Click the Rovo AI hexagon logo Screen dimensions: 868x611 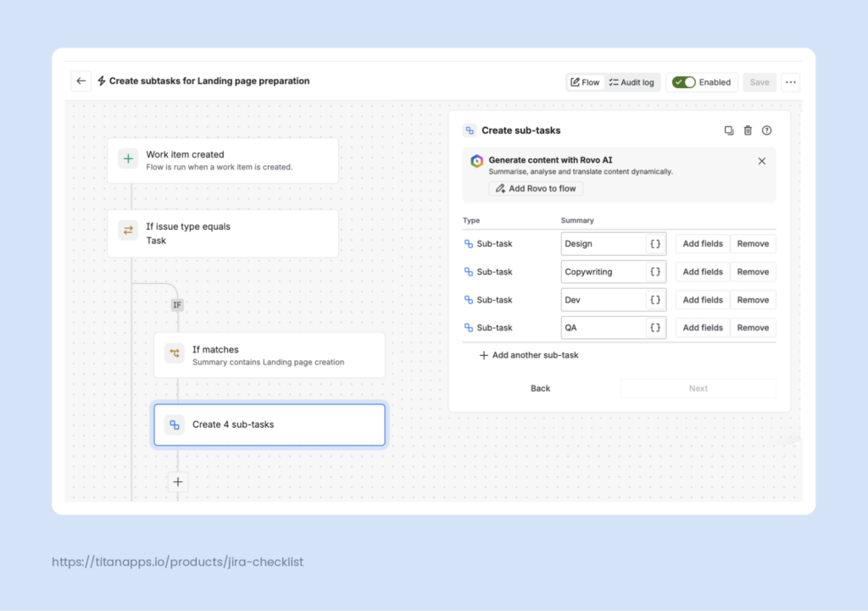(x=476, y=161)
